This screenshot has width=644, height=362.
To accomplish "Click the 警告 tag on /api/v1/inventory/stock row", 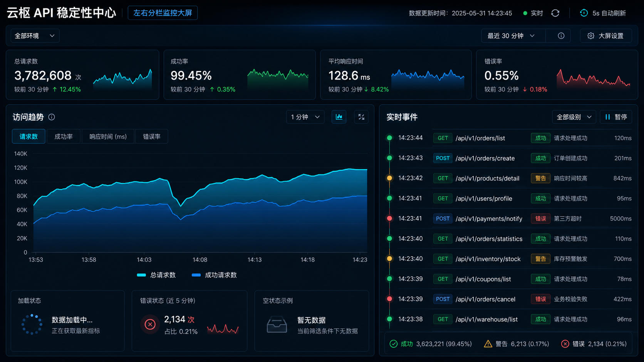I will (540, 259).
